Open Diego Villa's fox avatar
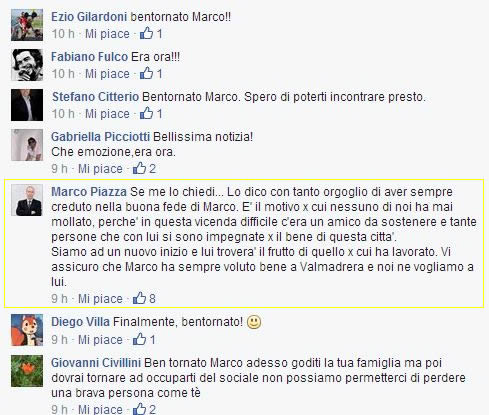489x415 pixels. (27, 330)
